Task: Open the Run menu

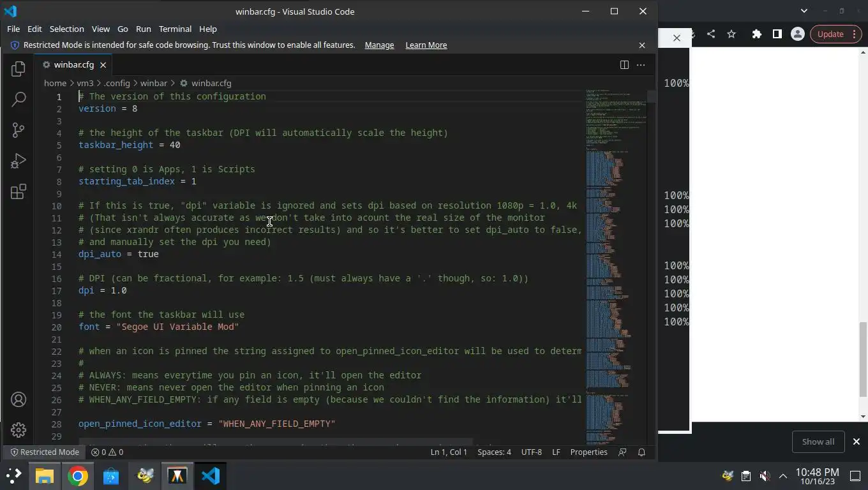Action: coord(144,29)
